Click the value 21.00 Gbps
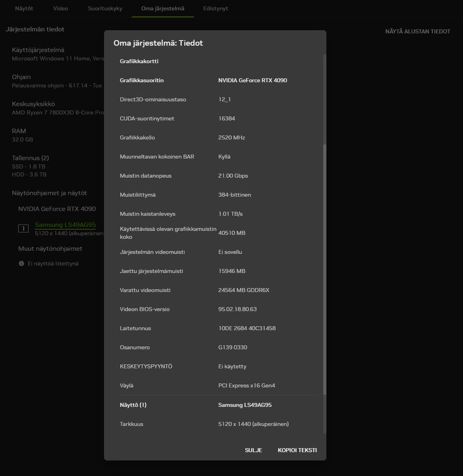 click(233, 176)
